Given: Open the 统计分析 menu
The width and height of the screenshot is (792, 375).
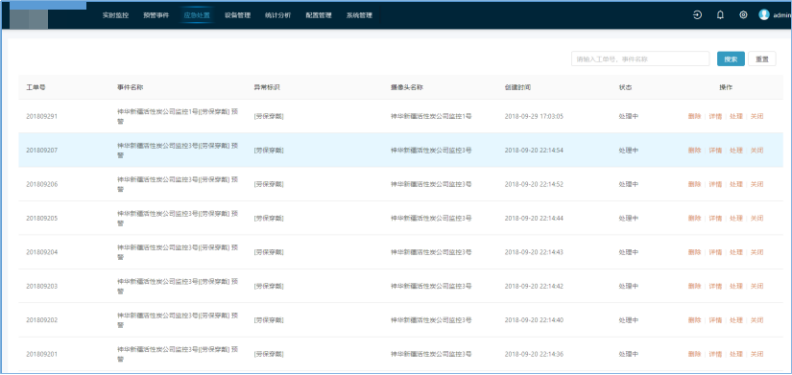Looking at the screenshot, I should 278,15.
